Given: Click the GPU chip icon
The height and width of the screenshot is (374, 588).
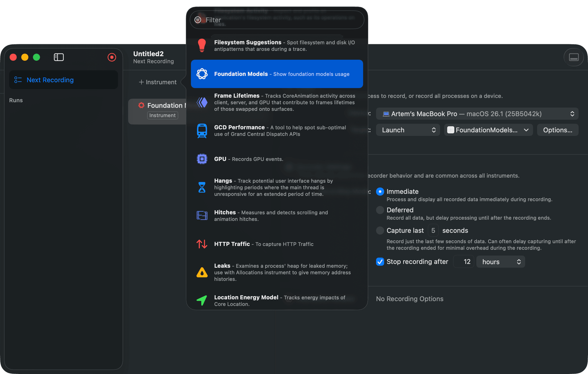Looking at the screenshot, I should tap(202, 159).
